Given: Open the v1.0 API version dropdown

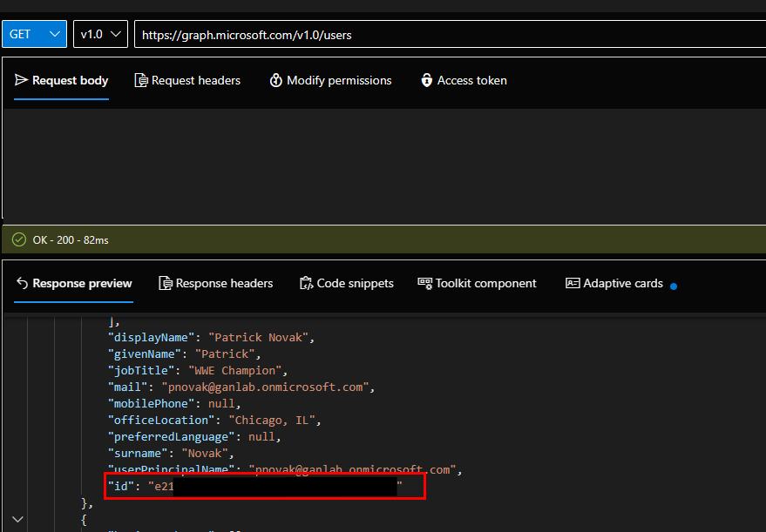Looking at the screenshot, I should (100, 34).
